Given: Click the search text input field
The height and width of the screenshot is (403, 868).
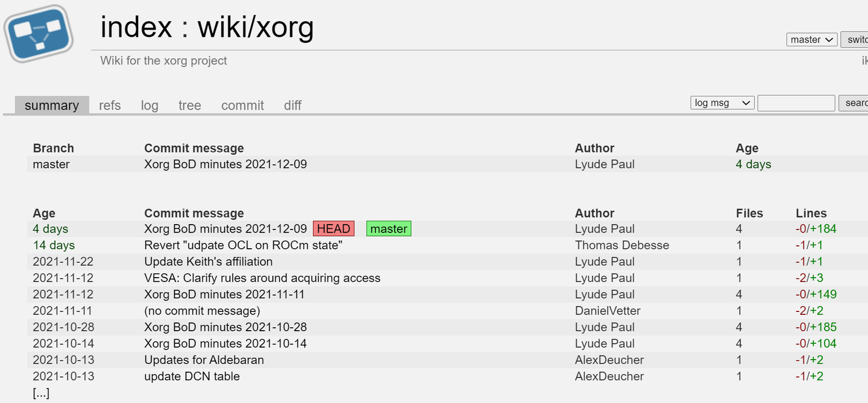Looking at the screenshot, I should pos(796,103).
